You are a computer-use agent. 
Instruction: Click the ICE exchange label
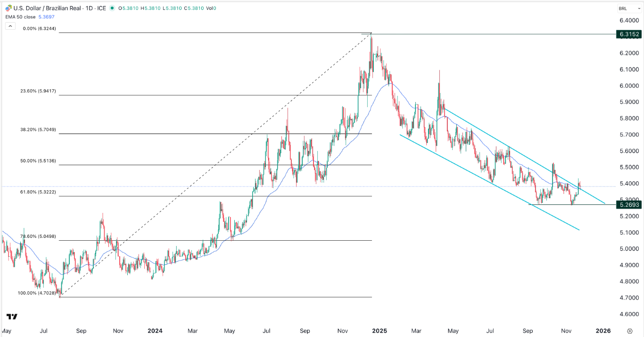click(x=101, y=8)
